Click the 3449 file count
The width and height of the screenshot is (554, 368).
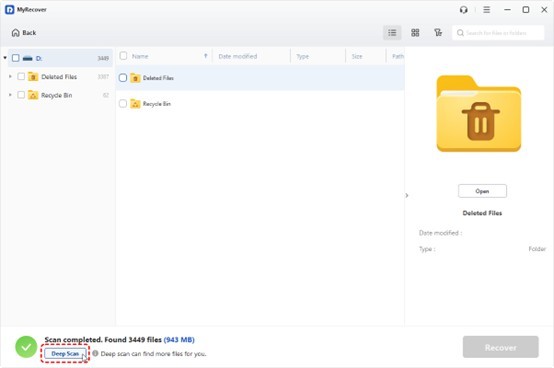(x=103, y=58)
